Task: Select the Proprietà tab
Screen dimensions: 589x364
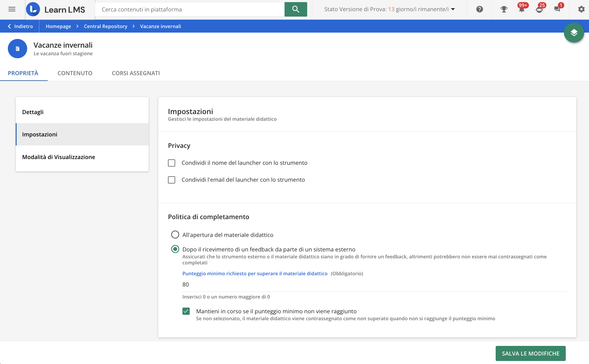Action: click(x=23, y=73)
